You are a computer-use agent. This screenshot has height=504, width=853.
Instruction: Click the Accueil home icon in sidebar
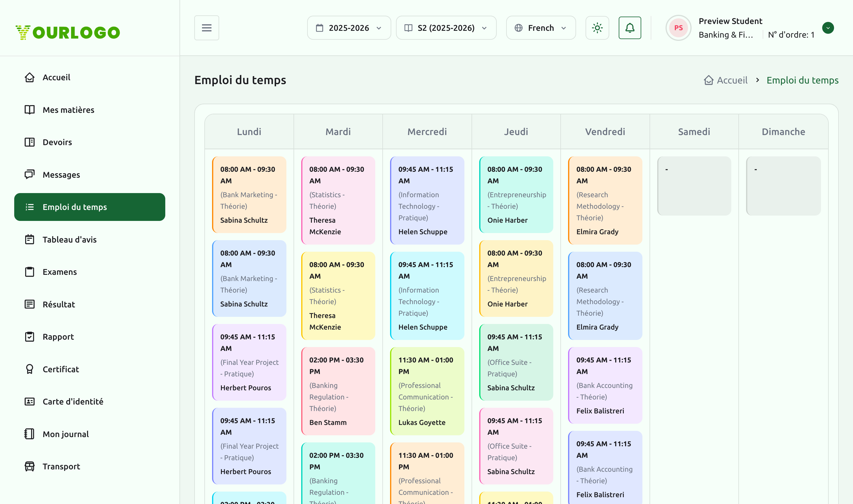click(x=30, y=77)
